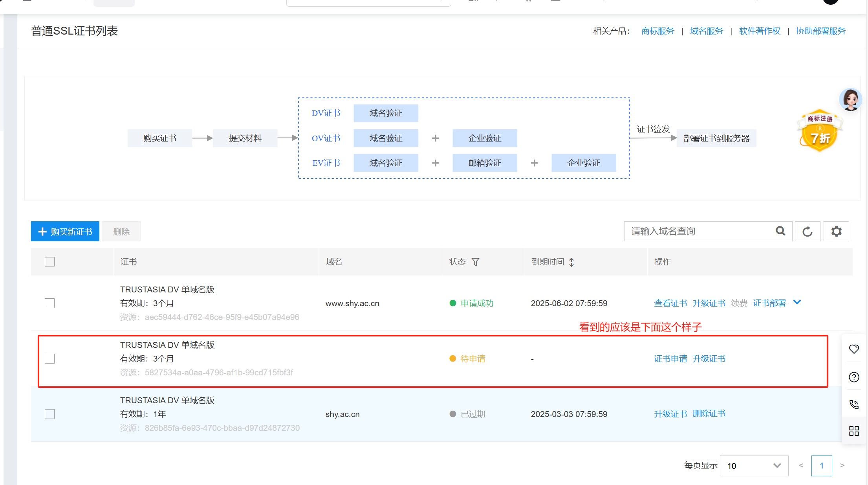The width and height of the screenshot is (868, 485).
Task: Click the domain search magnifier icon
Action: pos(780,231)
